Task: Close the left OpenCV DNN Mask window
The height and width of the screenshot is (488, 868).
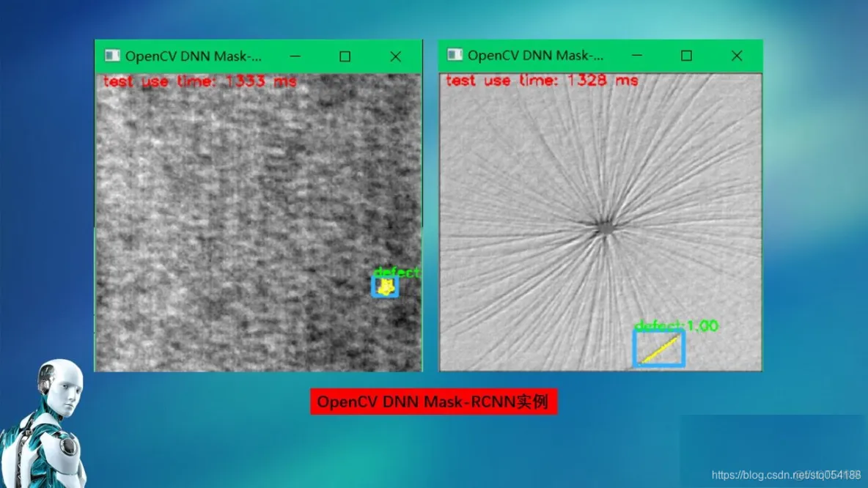Action: [x=395, y=56]
